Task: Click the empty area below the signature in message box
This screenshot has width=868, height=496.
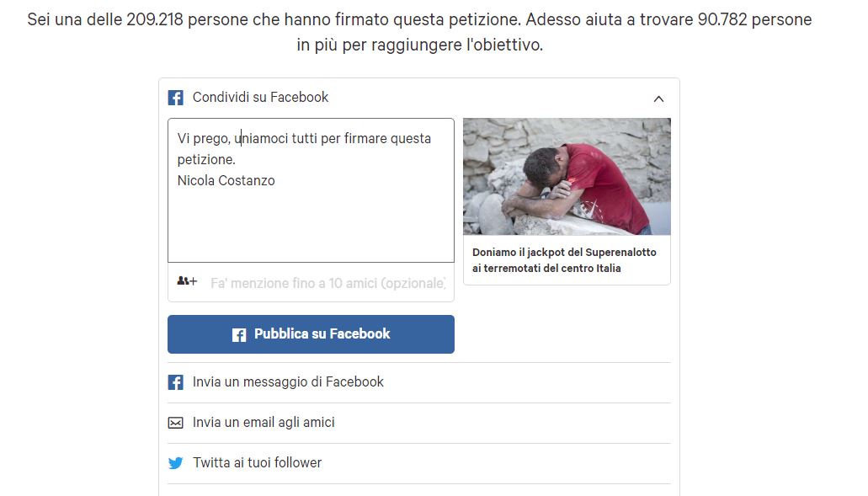Action: pos(312,226)
